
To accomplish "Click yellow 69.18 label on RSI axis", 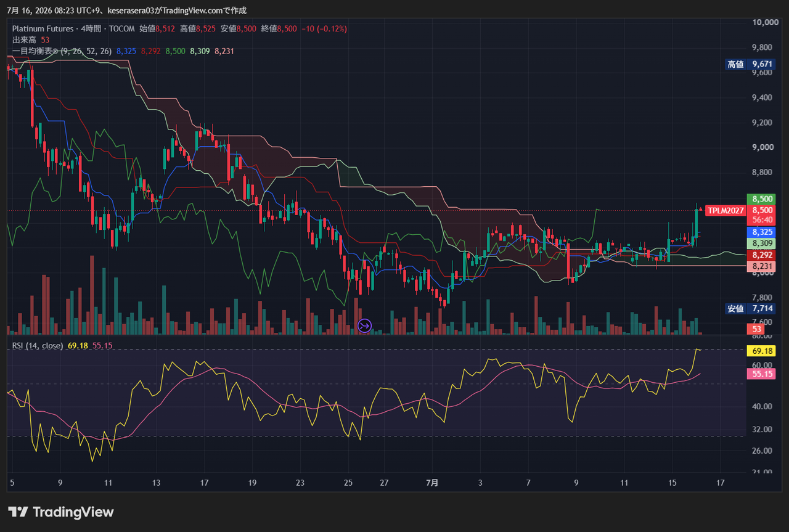I will (x=761, y=351).
